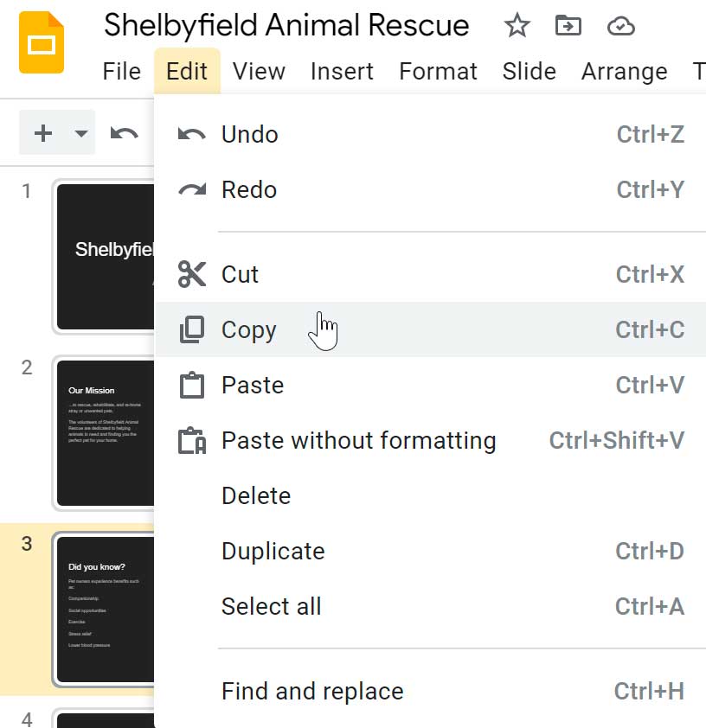The height and width of the screenshot is (728, 706).
Task: Choose Duplicate to duplicate the slide
Action: [273, 551]
